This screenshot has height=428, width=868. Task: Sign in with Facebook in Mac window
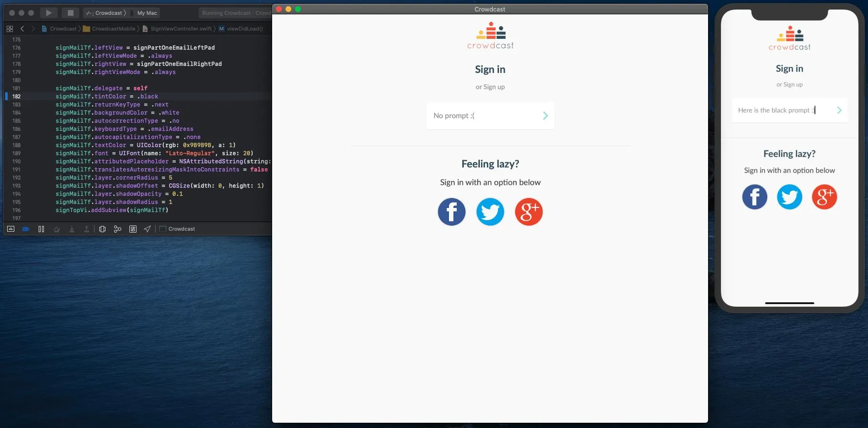click(452, 212)
